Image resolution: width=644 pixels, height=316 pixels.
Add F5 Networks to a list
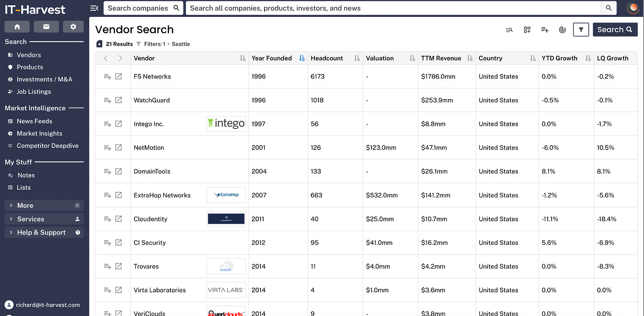[107, 77]
